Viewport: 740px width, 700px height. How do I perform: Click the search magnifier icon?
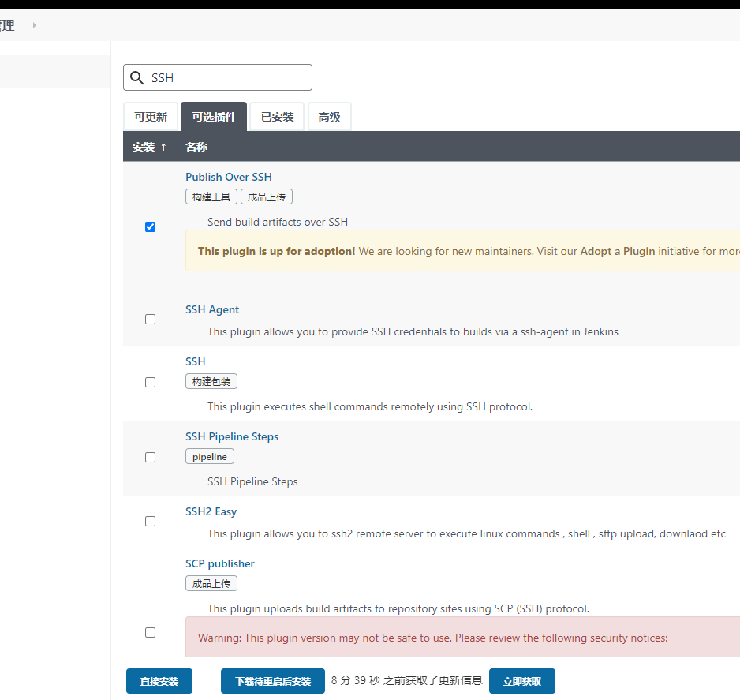tap(136, 78)
